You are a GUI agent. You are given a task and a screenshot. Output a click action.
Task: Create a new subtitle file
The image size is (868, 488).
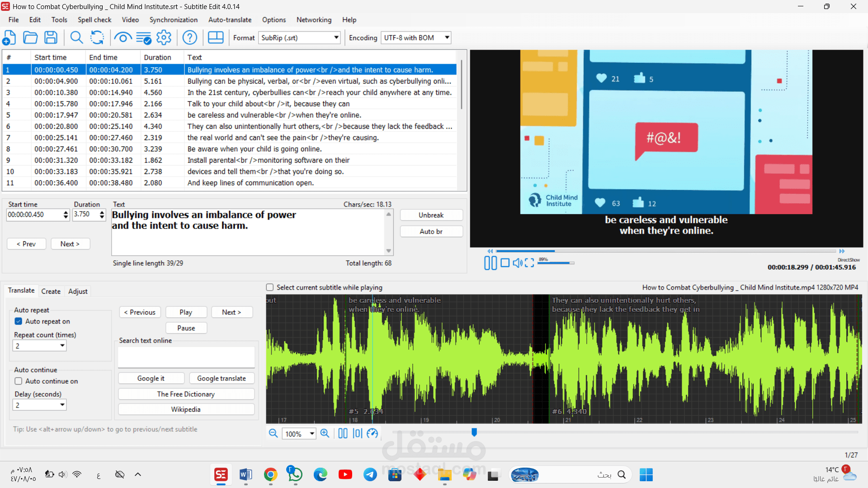click(9, 38)
